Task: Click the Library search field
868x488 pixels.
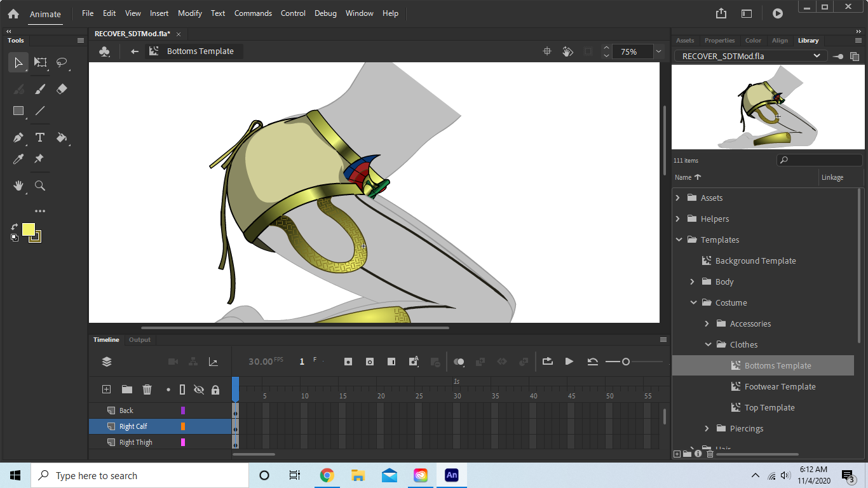Action: click(819, 159)
